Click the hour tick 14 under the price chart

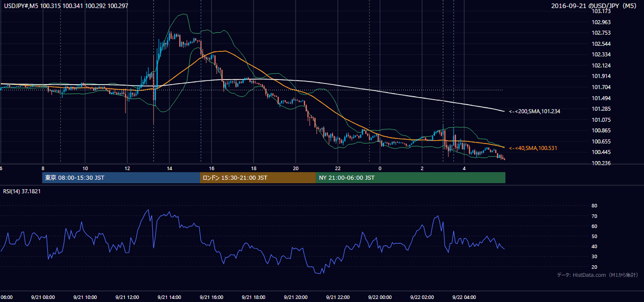tap(170, 168)
